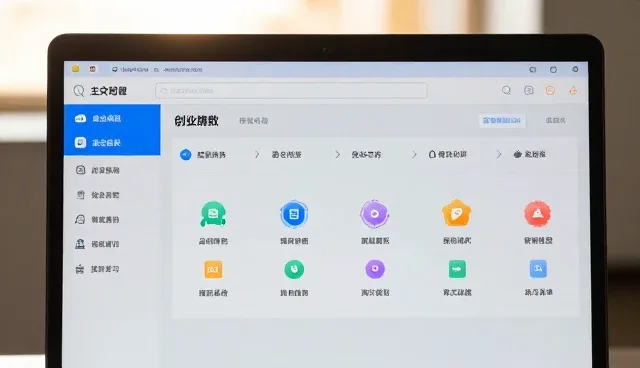
Task: Click the magnifier logo beside the app title
Action: tap(79, 91)
